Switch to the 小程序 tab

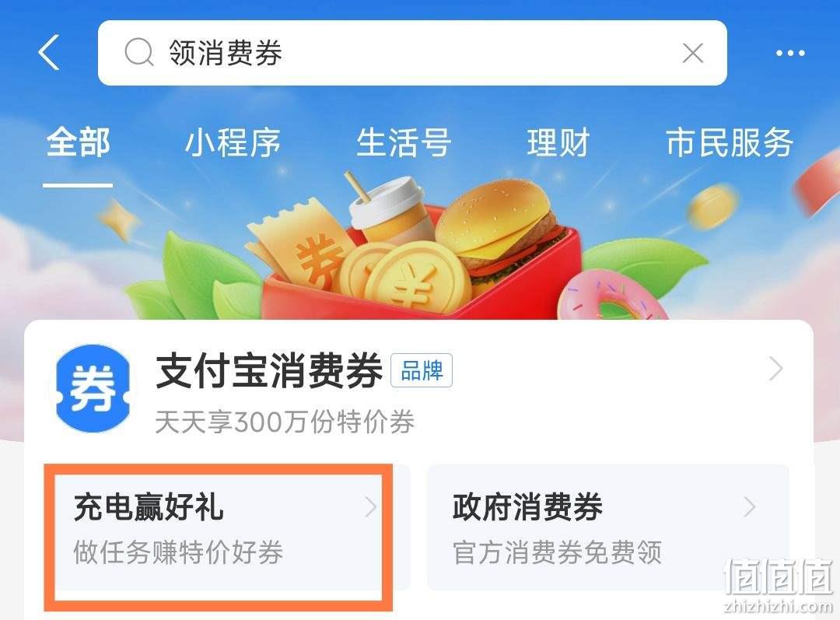pyautogui.click(x=233, y=142)
